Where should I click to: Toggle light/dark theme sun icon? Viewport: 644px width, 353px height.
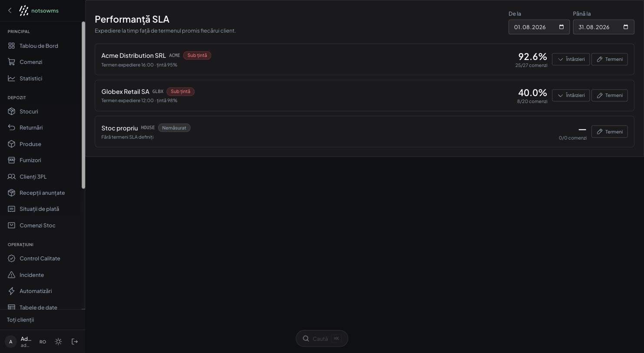58,342
